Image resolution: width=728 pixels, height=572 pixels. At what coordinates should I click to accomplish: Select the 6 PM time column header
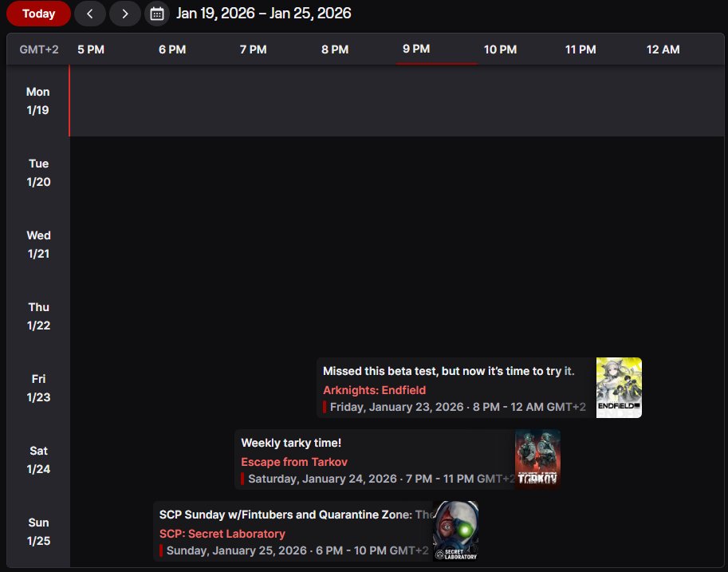pos(172,49)
